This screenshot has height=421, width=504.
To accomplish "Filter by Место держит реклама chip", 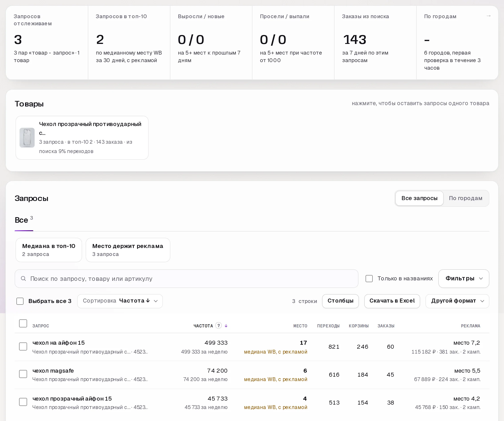I will (x=128, y=250).
